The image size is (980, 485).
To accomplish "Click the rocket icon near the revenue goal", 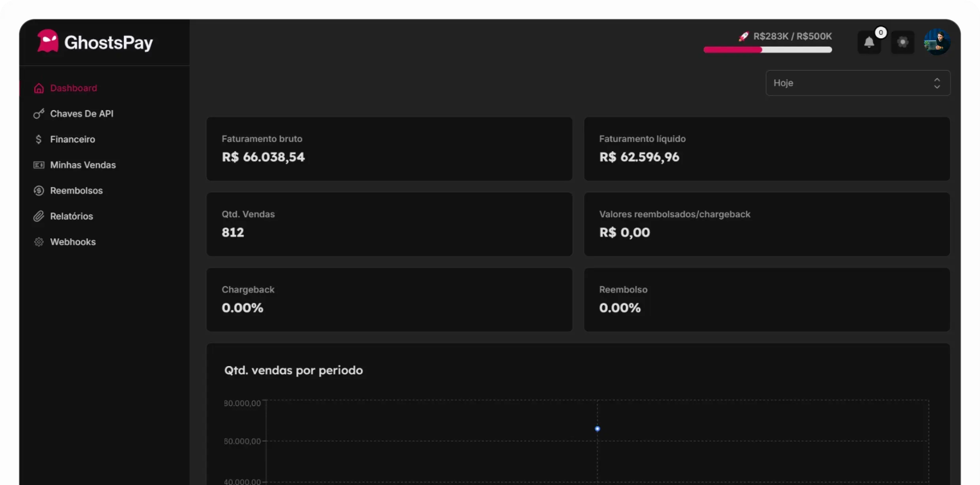I will [x=744, y=36].
